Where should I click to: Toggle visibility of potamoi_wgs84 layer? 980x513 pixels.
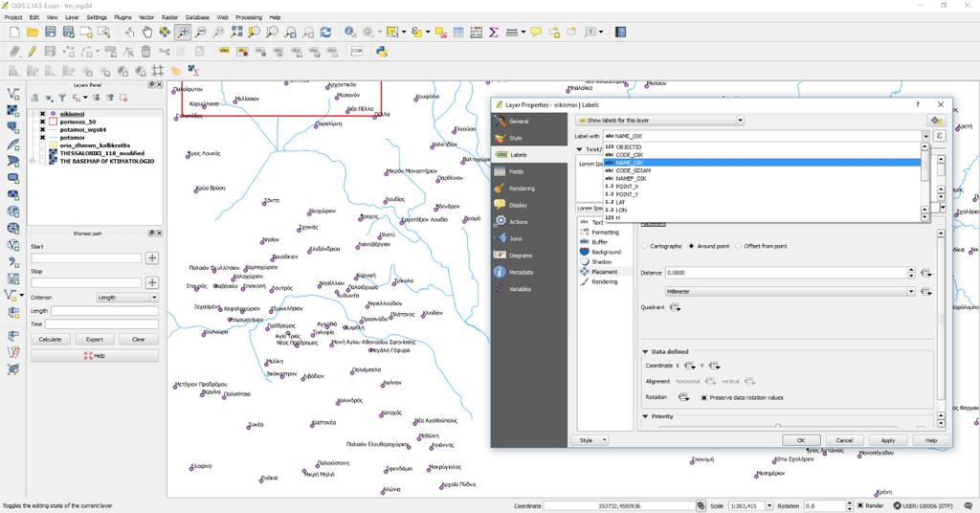42,130
